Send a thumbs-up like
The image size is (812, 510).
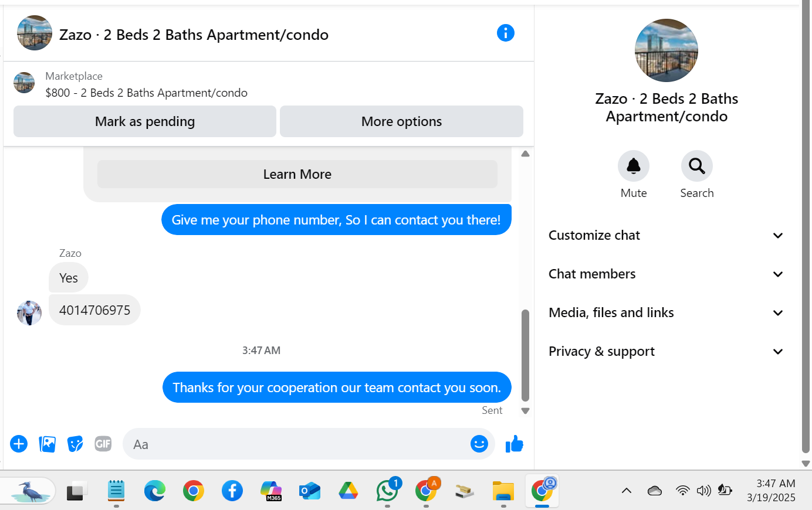(515, 444)
